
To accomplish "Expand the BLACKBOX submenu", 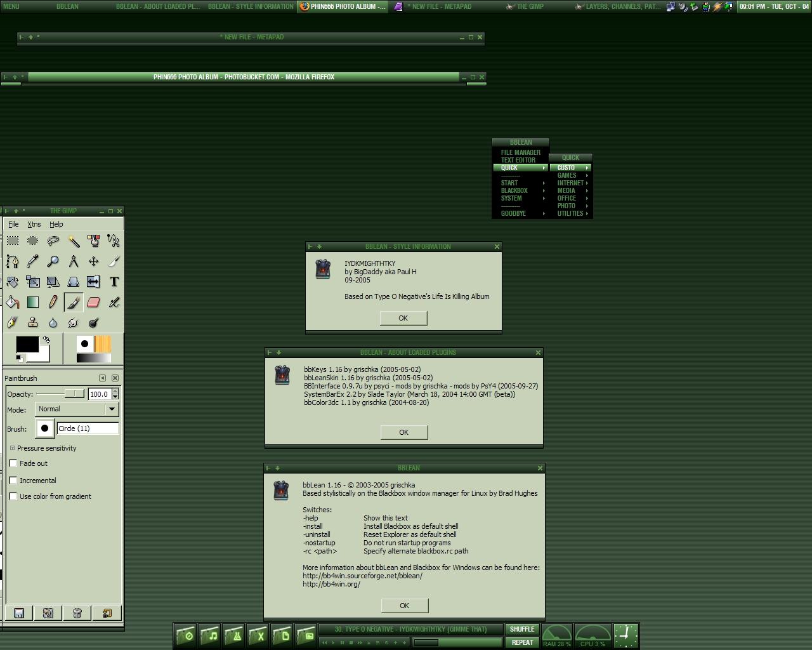I will 521,190.
